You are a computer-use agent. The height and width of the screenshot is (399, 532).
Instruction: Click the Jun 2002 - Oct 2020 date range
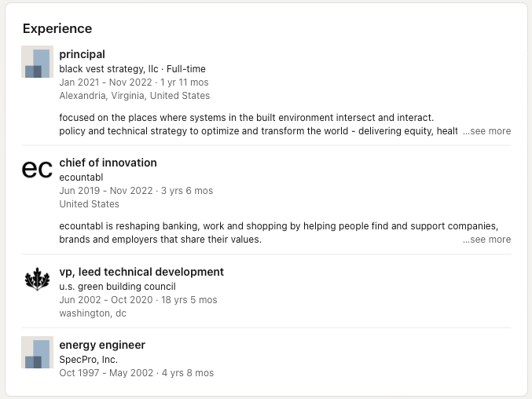[x=106, y=300]
